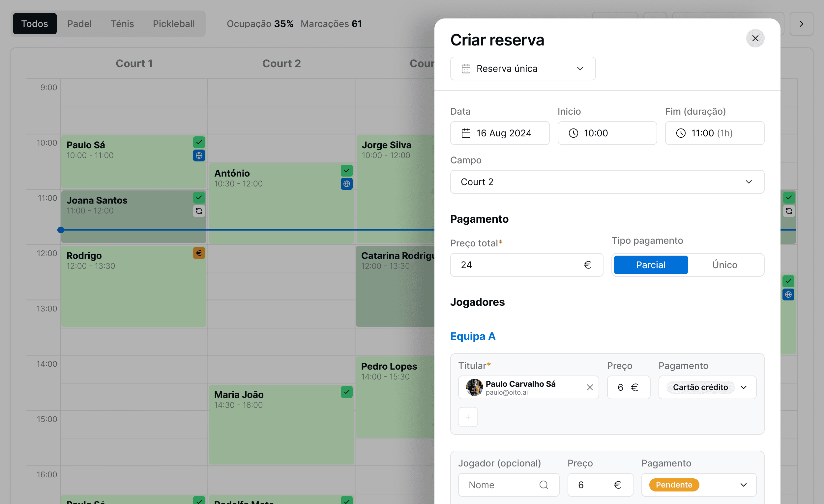Expand the Campo Court 2 dropdown
Screen dimensions: 824x504
607,182
